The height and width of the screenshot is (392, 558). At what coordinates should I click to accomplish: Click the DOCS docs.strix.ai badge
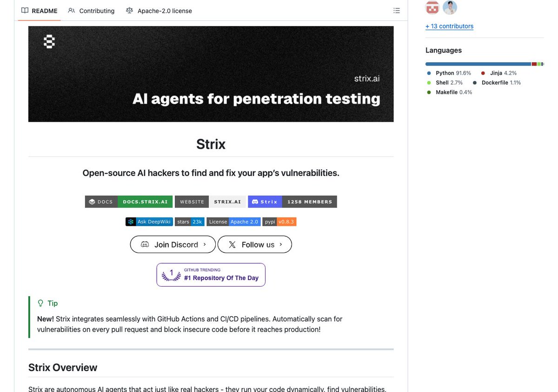pos(129,202)
